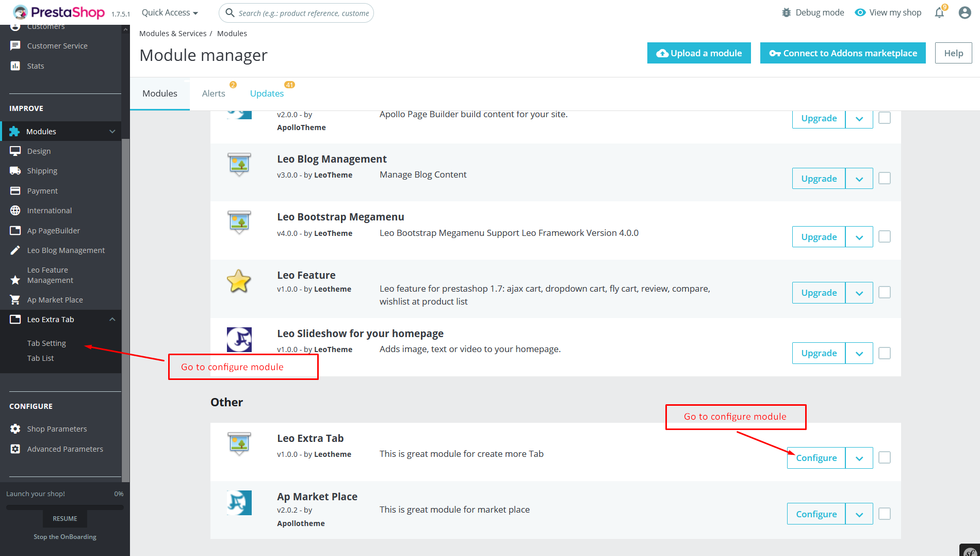980x556 pixels.
Task: Expand Leo Feature action dropdown arrow
Action: pyautogui.click(x=859, y=293)
